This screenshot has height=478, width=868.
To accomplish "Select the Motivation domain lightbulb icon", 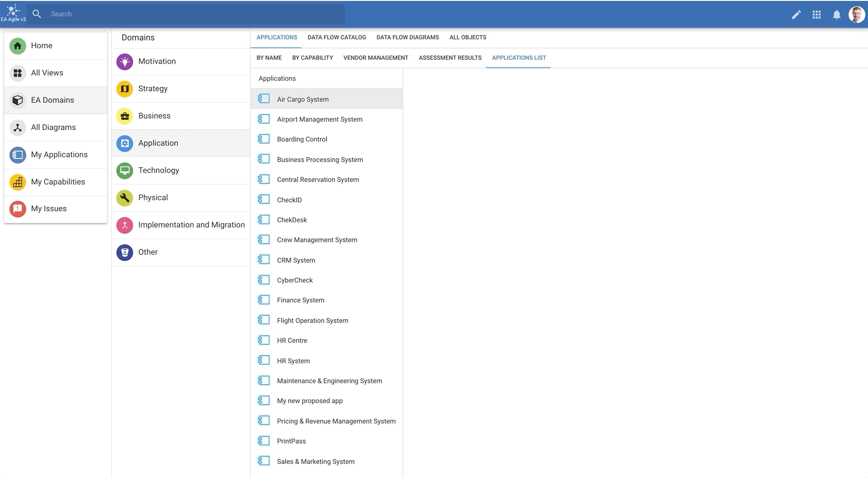I will pyautogui.click(x=125, y=61).
